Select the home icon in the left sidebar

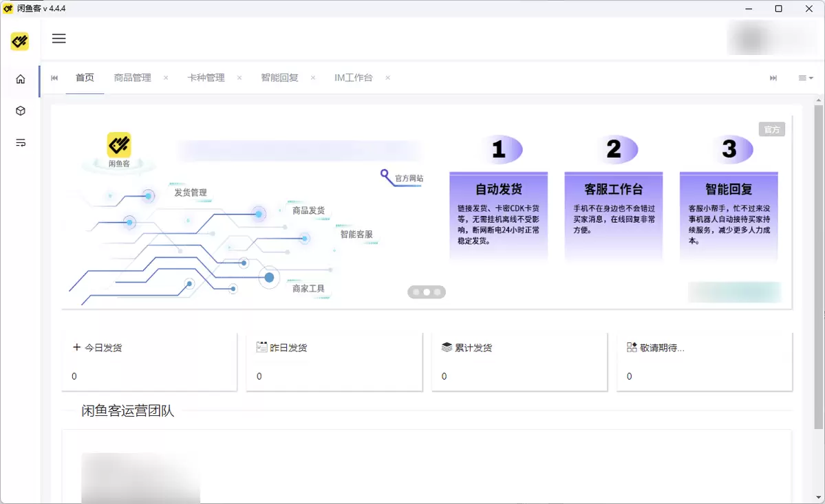(20, 79)
